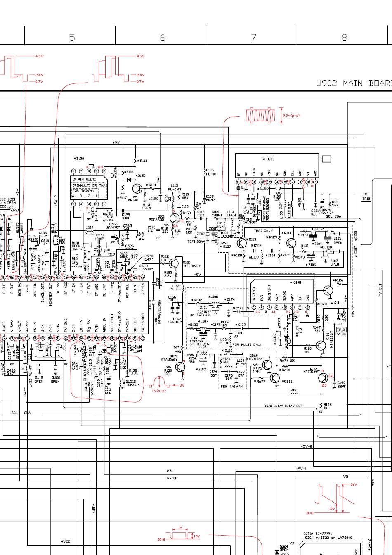392x555 pixels.
Task: Click the column 7 grid header
Action: click(x=253, y=38)
